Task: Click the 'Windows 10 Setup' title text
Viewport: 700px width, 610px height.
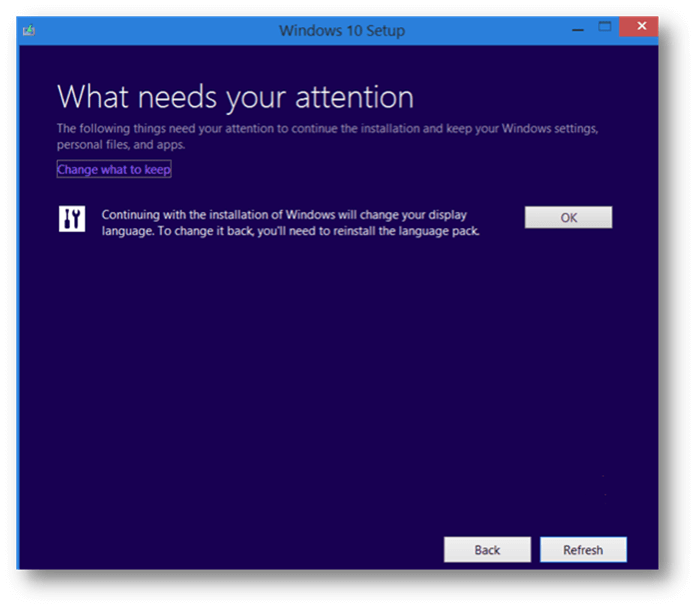Action: click(x=342, y=30)
